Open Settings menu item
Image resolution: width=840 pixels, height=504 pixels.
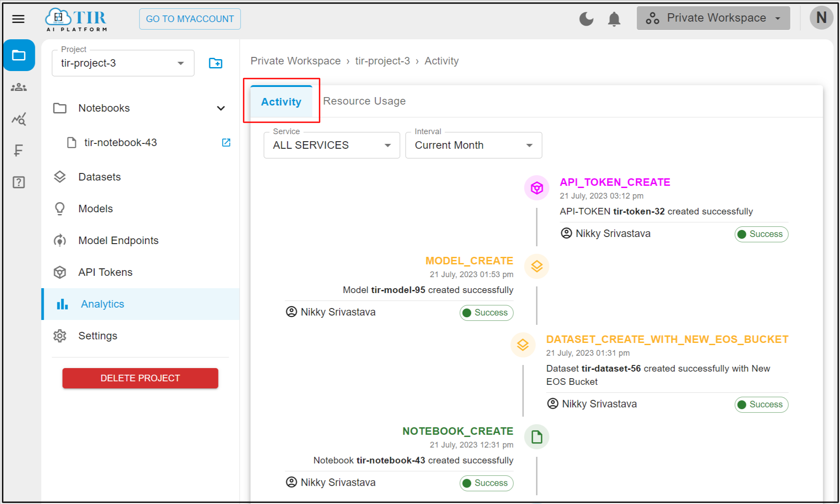click(x=98, y=336)
